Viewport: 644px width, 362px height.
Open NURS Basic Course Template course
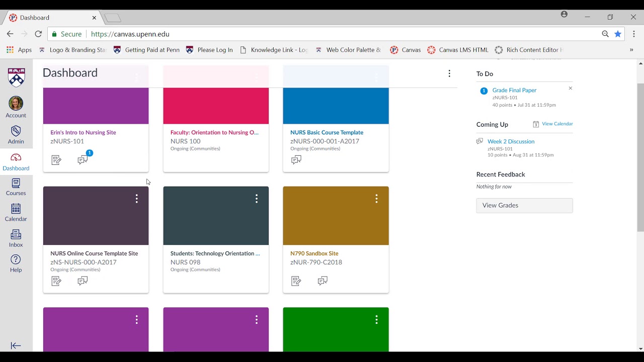tap(327, 133)
